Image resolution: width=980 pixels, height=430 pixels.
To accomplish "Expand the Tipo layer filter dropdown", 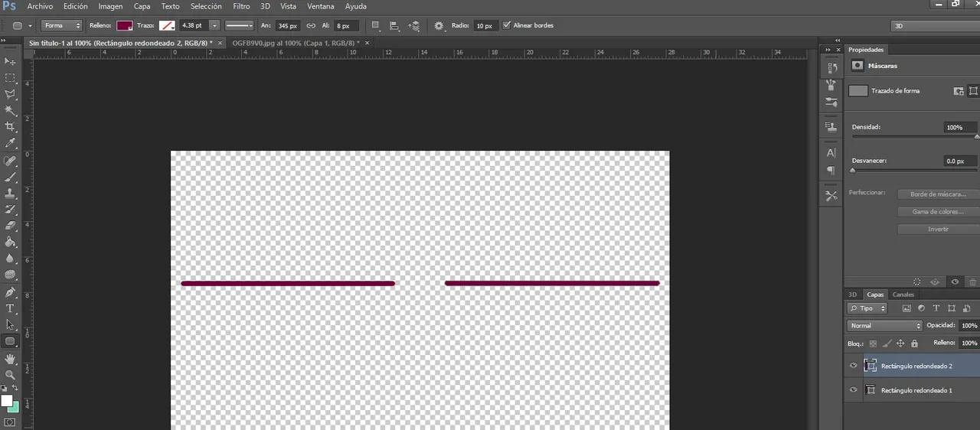I will pos(867,308).
